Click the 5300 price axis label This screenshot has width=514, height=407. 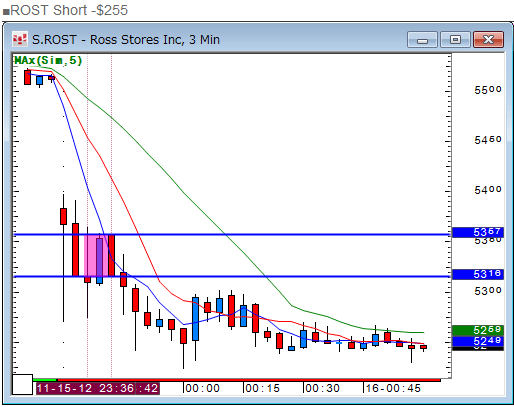(488, 291)
